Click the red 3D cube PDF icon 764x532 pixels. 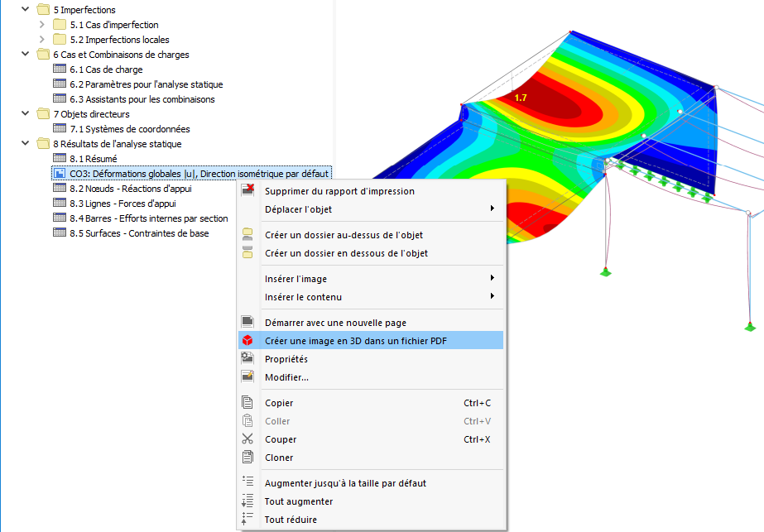point(247,340)
